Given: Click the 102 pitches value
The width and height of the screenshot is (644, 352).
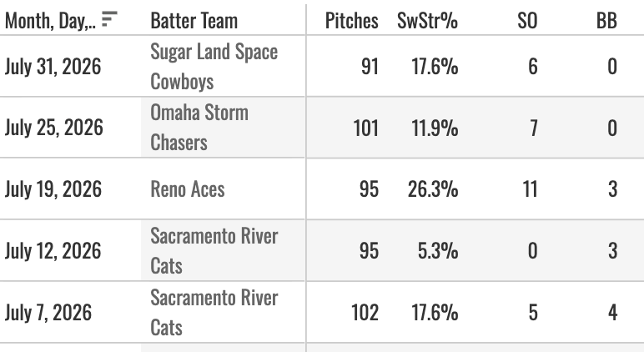Looking at the screenshot, I should 365,312.
